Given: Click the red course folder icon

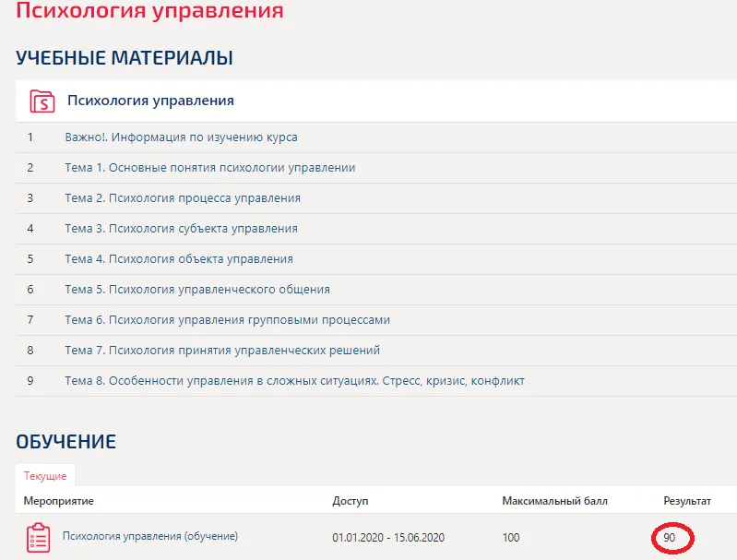Looking at the screenshot, I should 42,101.
